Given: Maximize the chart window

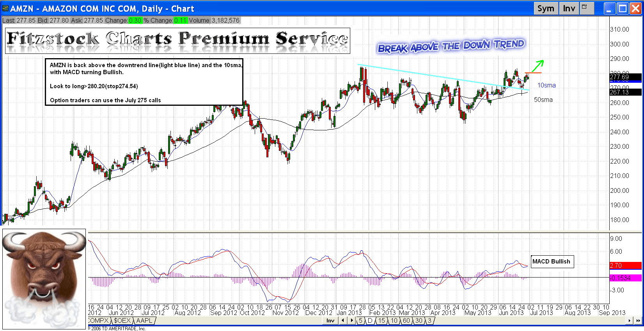Looking at the screenshot, I should (623, 8).
